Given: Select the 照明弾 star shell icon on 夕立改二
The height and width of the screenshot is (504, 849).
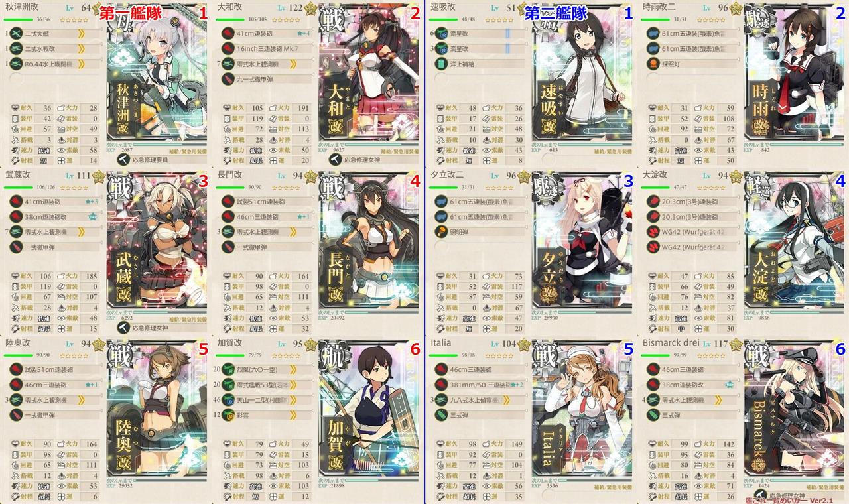Looking at the screenshot, I should click(439, 231).
